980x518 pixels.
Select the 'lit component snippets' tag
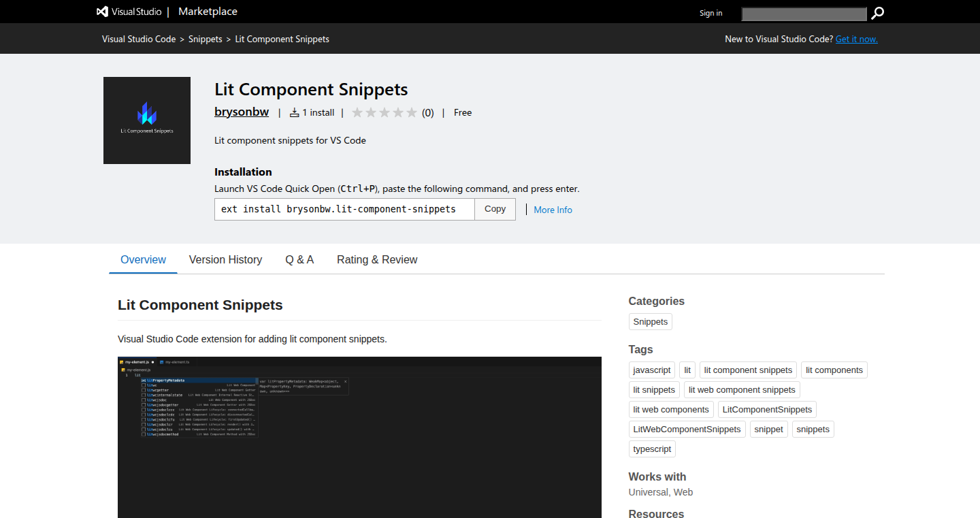point(748,370)
